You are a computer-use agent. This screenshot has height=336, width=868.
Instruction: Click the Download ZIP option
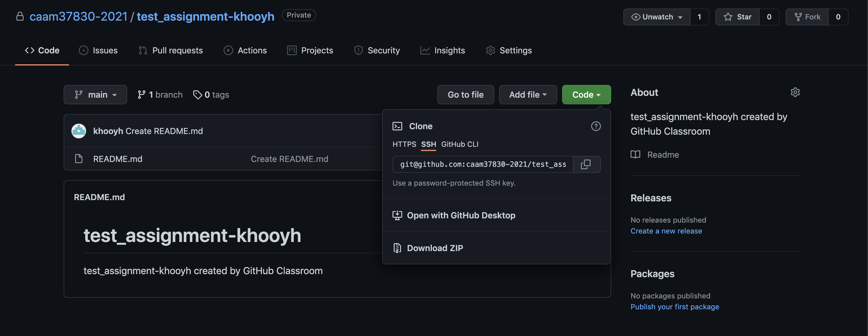435,248
